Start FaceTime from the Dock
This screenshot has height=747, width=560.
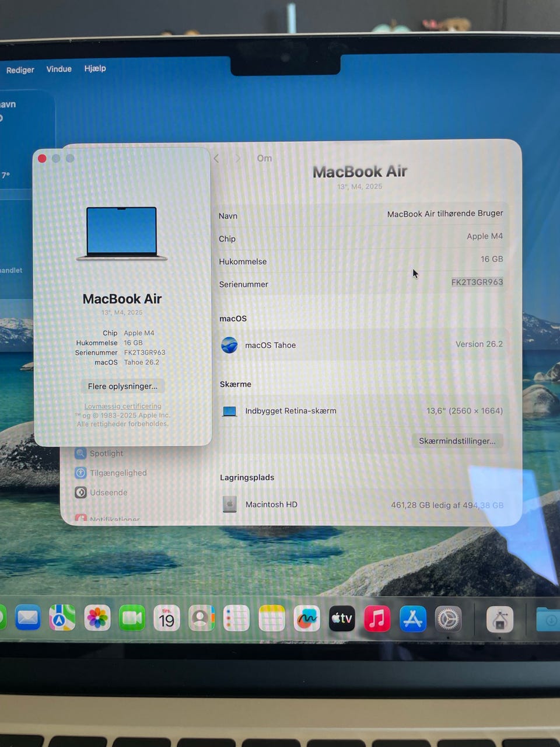pos(132,618)
